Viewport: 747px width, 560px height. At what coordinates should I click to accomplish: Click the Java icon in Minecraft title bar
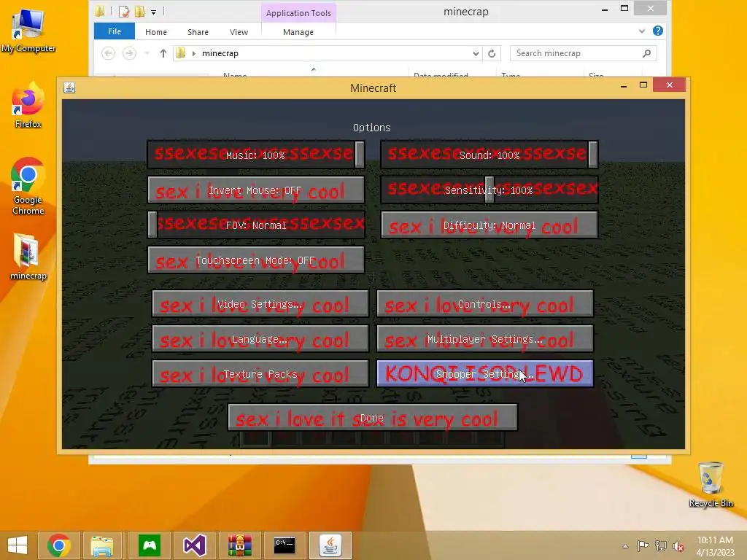69,87
